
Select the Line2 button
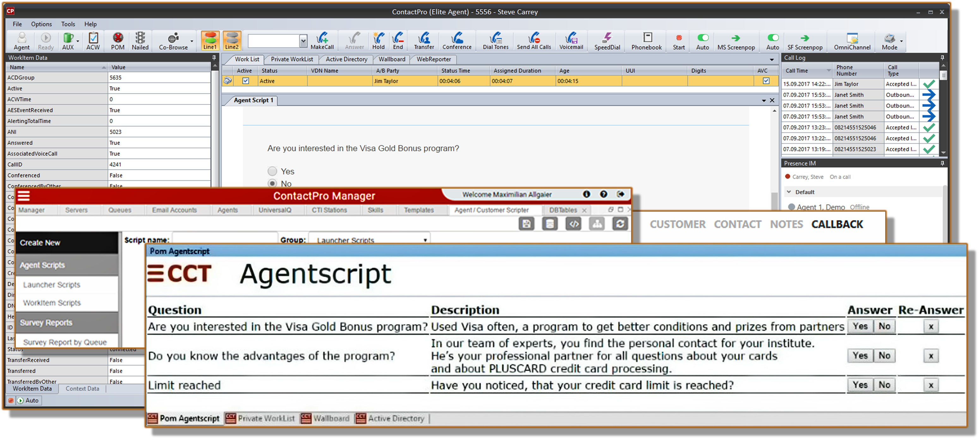point(232,41)
